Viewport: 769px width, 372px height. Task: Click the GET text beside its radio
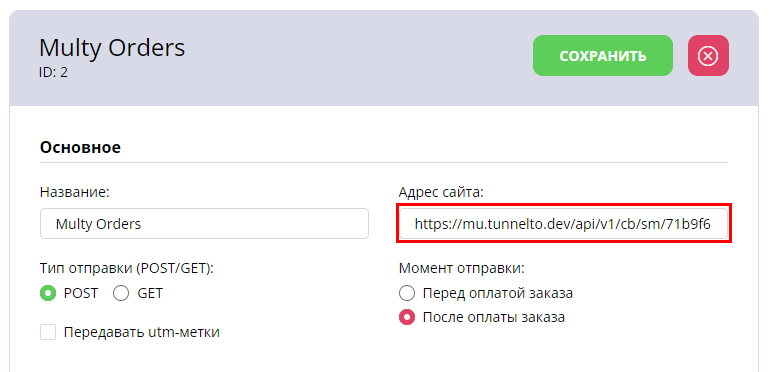150,293
